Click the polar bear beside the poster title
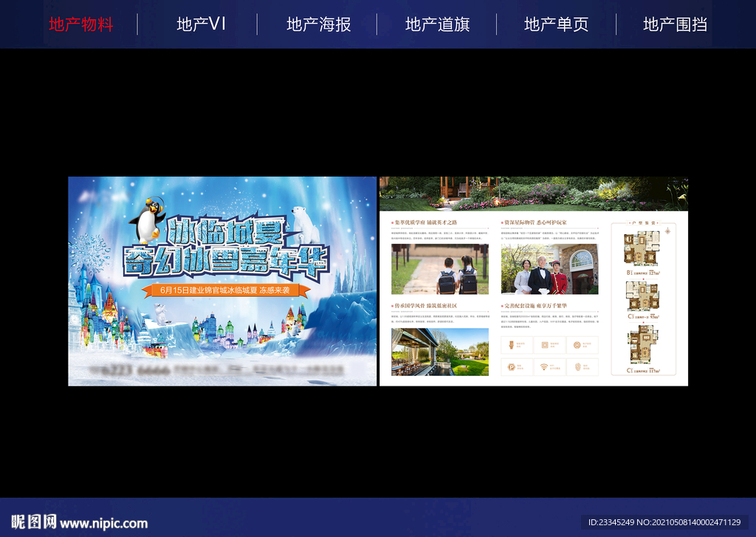The height and width of the screenshot is (537, 756). tap(305, 225)
